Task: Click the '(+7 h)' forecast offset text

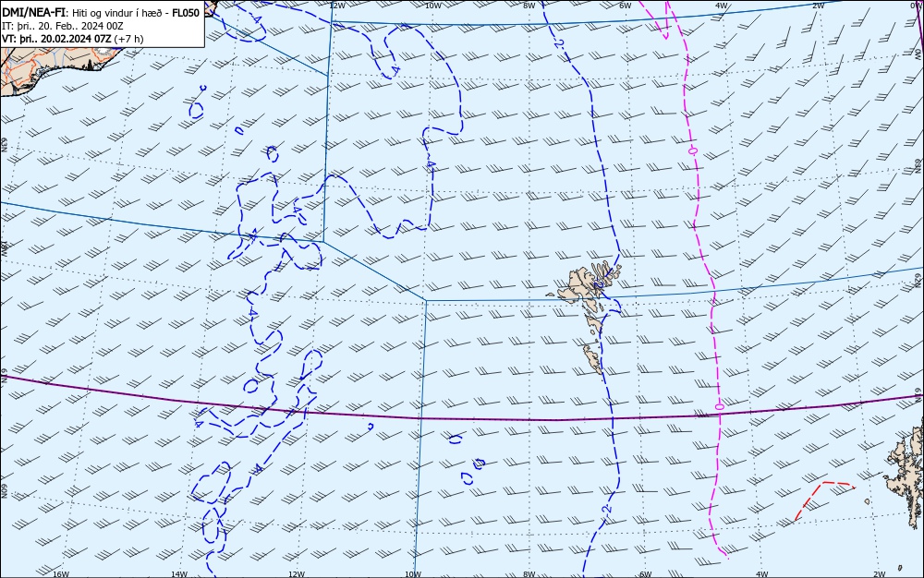Action: tap(128, 39)
